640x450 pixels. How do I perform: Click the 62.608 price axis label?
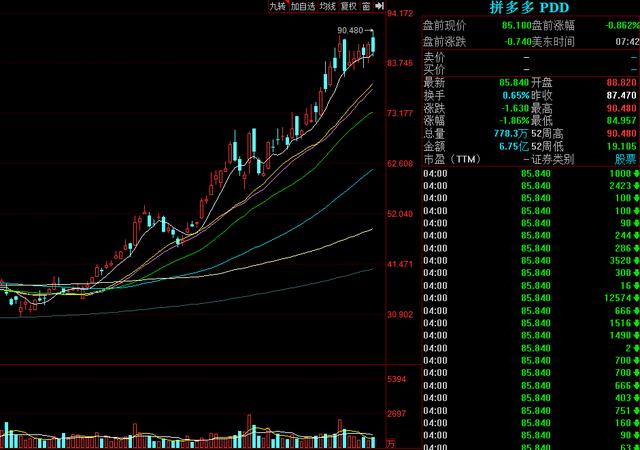pos(400,164)
